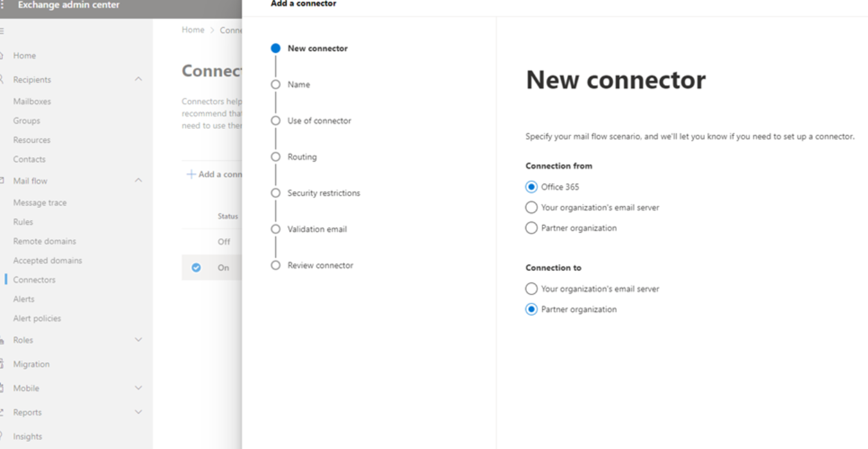Screen dimensions: 868x449
Task: Open Message trace in the sidebar
Action: pos(40,203)
